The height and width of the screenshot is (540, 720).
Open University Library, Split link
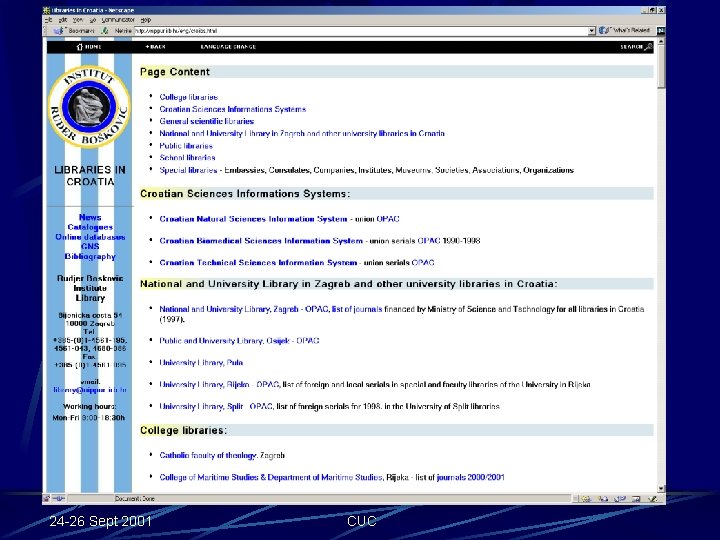pos(201,406)
